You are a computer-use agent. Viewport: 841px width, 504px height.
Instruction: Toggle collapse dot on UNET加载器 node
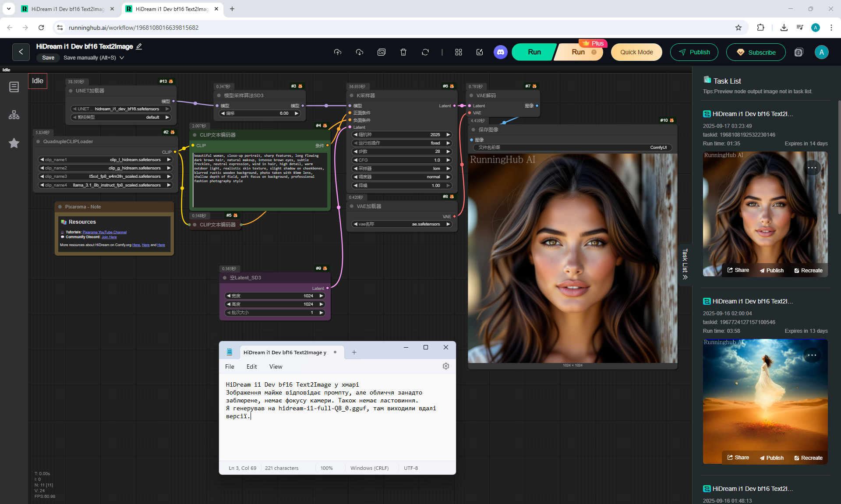tap(71, 91)
